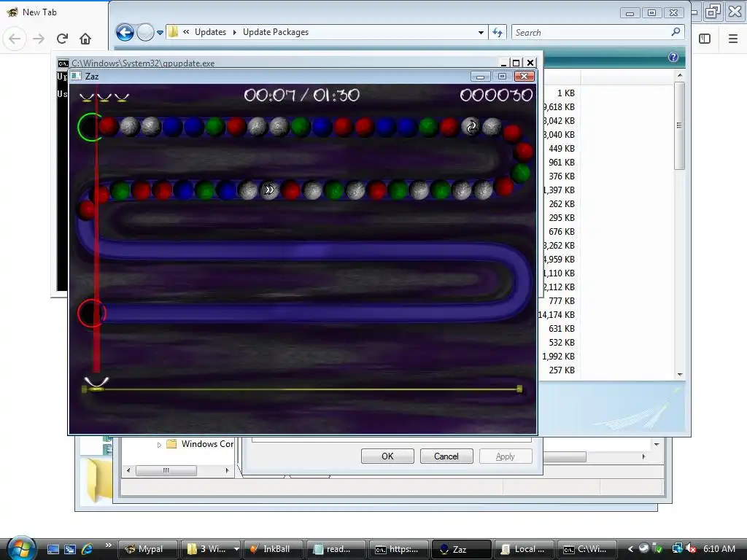Click the Update Packages breadcrumb
Screen dimensions: 747x560
[x=275, y=32]
